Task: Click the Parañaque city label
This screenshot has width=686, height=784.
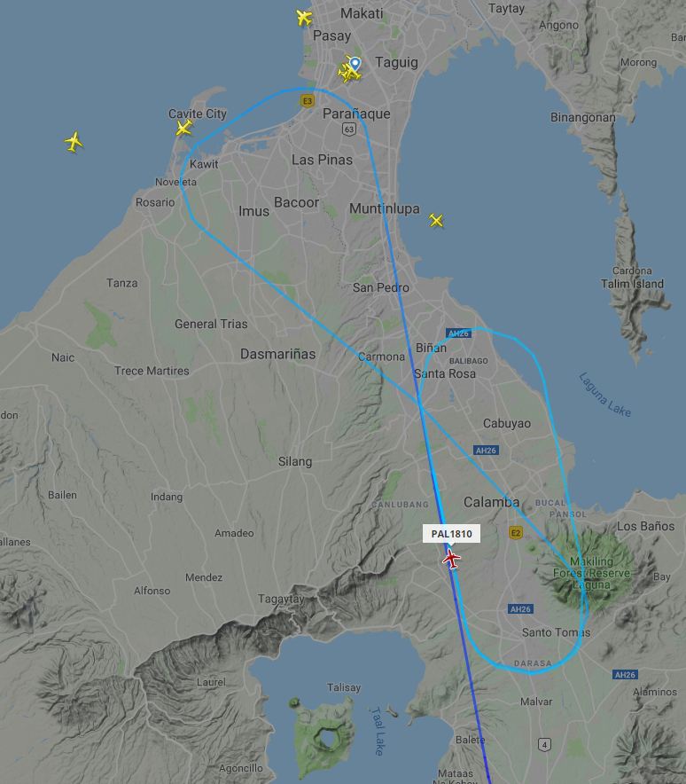Action: (x=356, y=114)
